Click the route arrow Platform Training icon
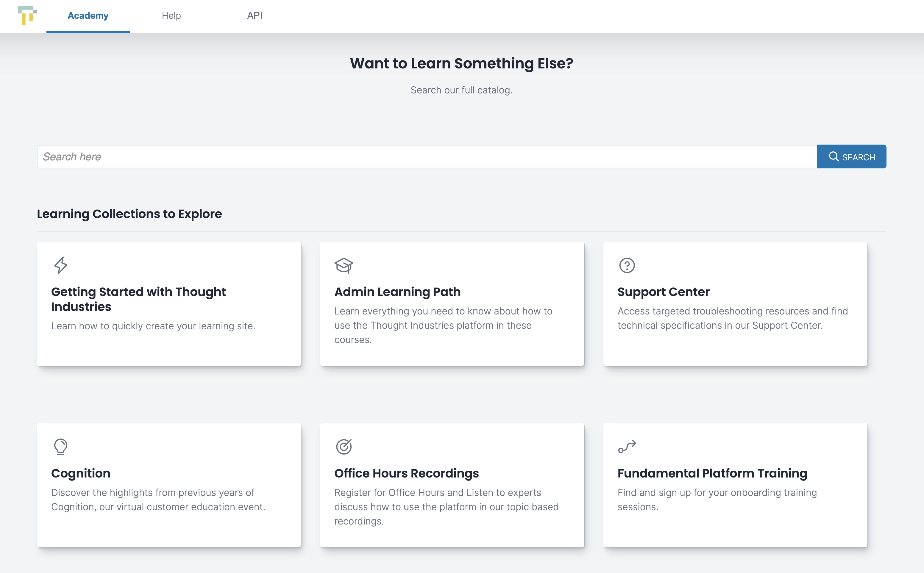The image size is (924, 573). coord(627,447)
